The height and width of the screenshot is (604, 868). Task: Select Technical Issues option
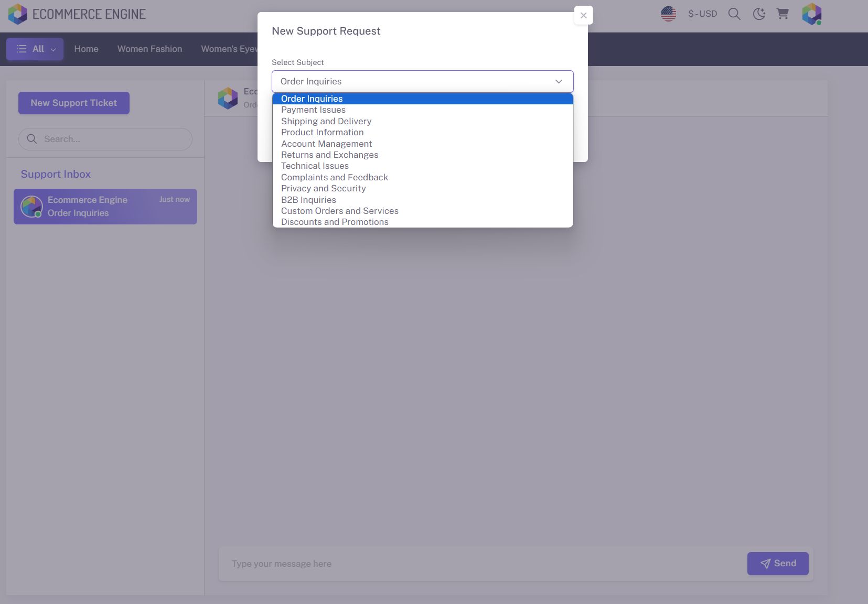click(423, 166)
